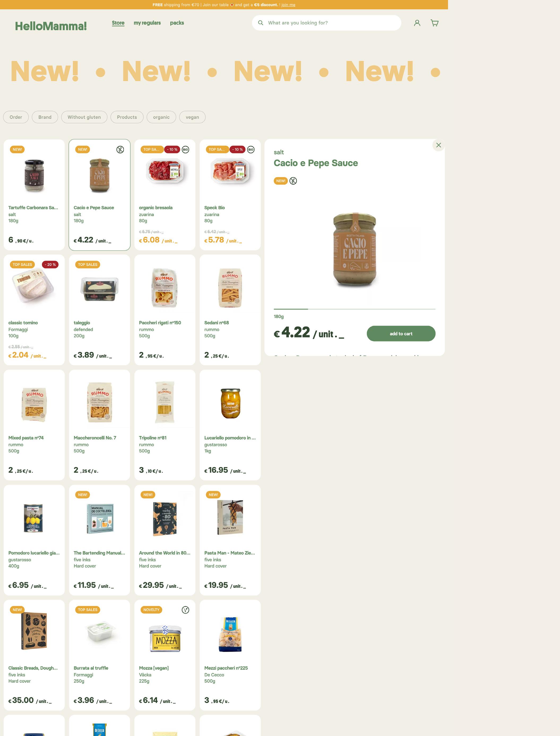Click vegan icon on Mozza card
Image resolution: width=560 pixels, height=736 pixels.
click(185, 610)
